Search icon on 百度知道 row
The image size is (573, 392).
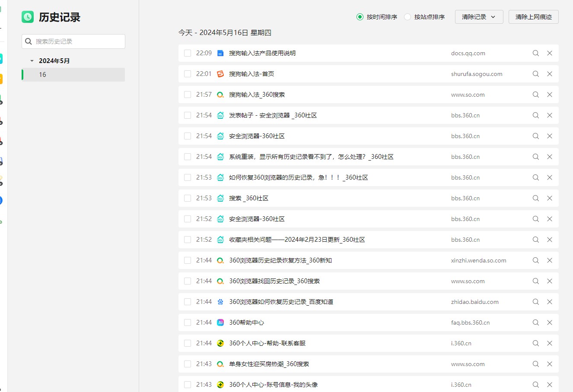[x=536, y=302]
